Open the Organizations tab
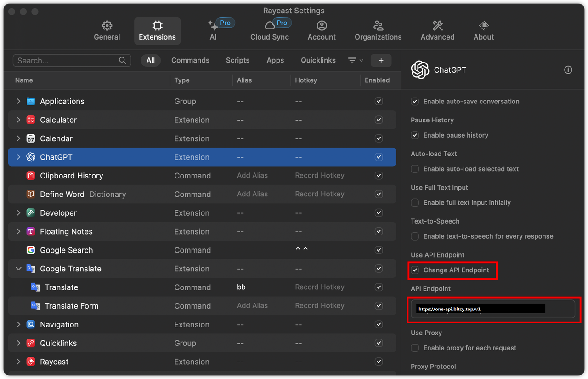This screenshot has width=588, height=379. tap(378, 30)
